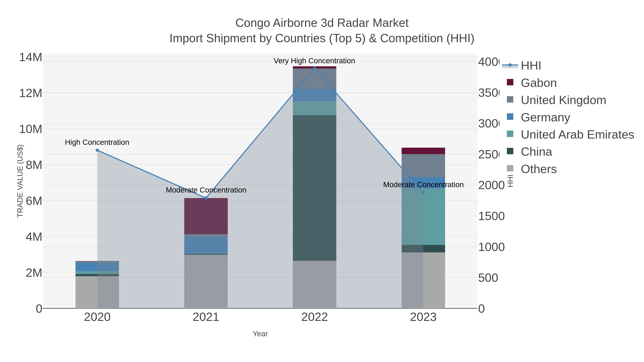Click the chart title 'Congo Airborne 3d Radar Market'
The height and width of the screenshot is (362, 644).
click(x=322, y=23)
